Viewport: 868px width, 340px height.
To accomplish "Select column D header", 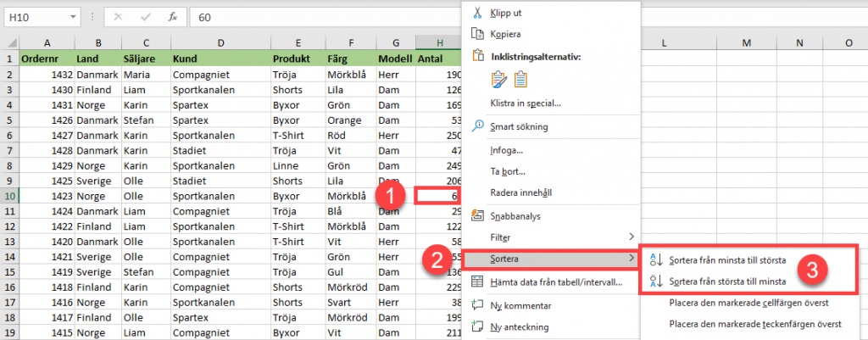I will pyautogui.click(x=220, y=42).
